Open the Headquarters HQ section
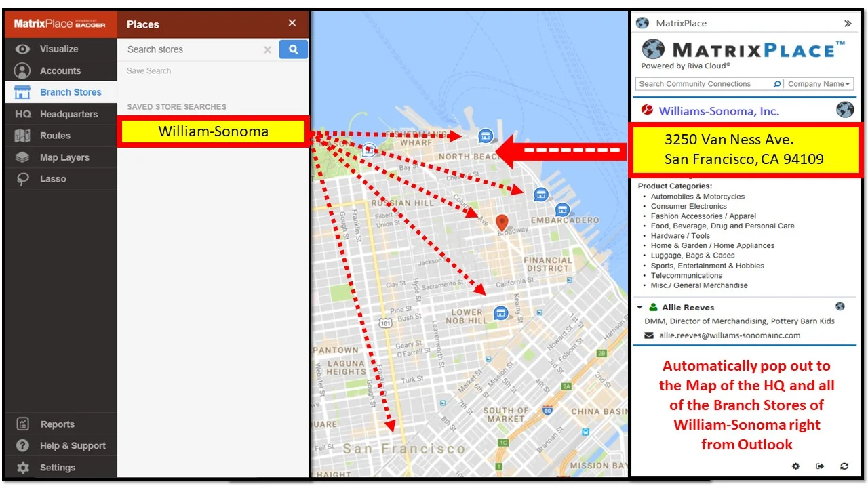This screenshot has height=488, width=868. [x=60, y=114]
